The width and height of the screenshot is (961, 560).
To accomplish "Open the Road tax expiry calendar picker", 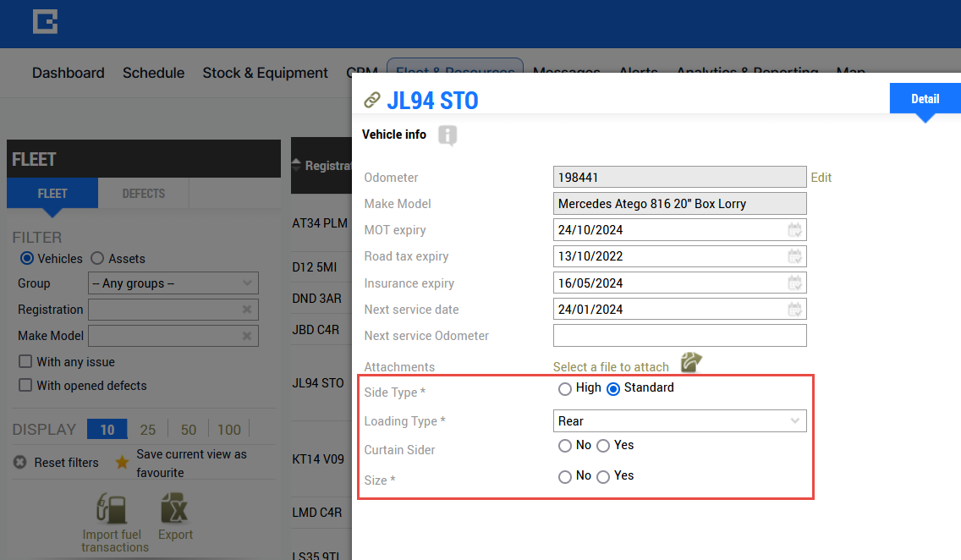I will pos(794,256).
